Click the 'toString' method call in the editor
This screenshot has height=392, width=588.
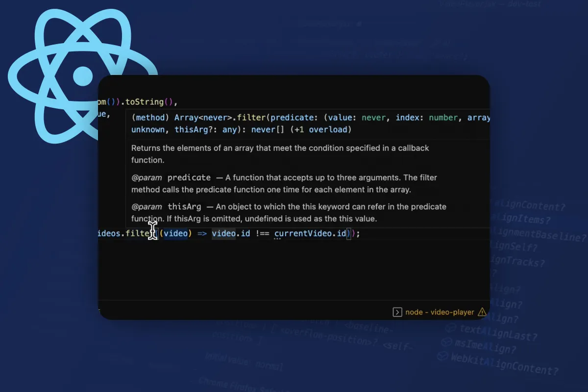point(145,102)
